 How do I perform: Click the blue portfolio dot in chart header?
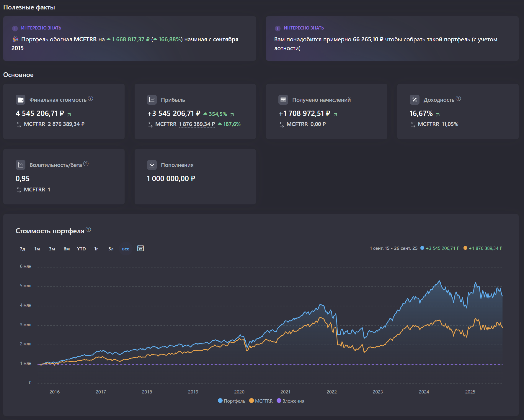tap(422, 248)
